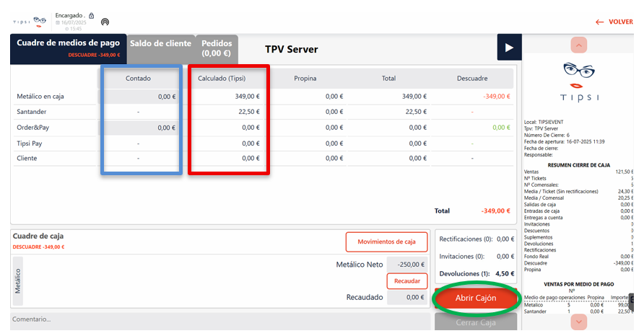Click the Encargado user label
Screen dimensions: 644x336
70,16
